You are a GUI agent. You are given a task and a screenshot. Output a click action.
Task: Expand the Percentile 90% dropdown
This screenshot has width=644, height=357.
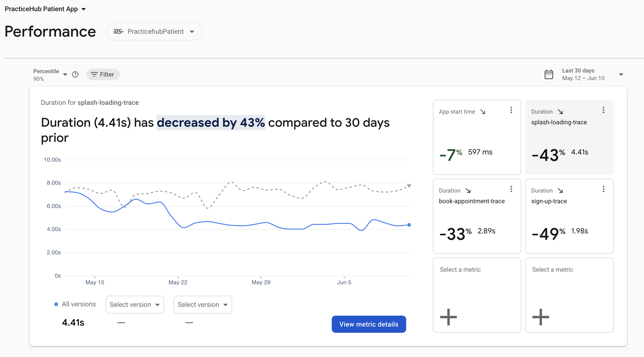click(x=50, y=75)
